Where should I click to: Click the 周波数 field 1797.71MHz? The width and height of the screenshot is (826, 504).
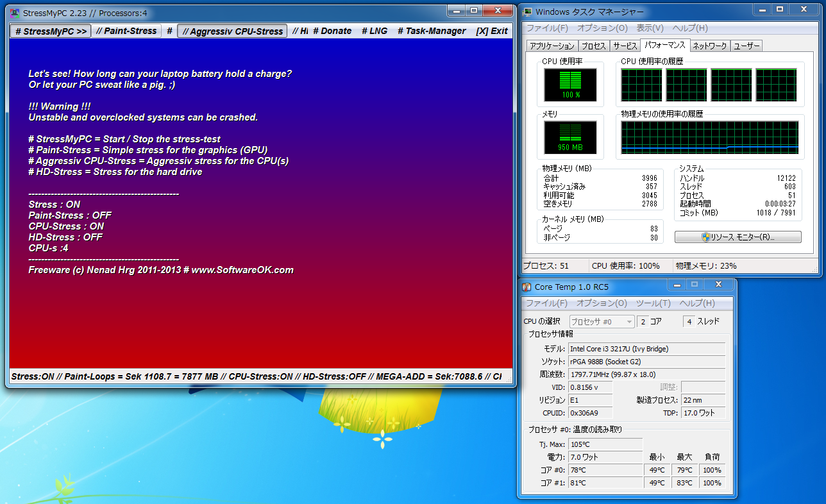pos(646,374)
